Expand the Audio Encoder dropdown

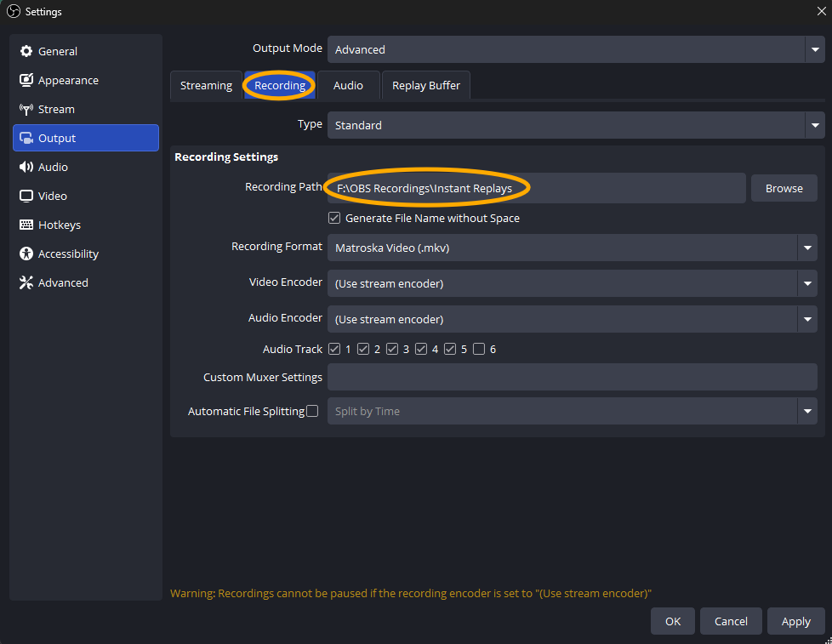tap(572, 319)
